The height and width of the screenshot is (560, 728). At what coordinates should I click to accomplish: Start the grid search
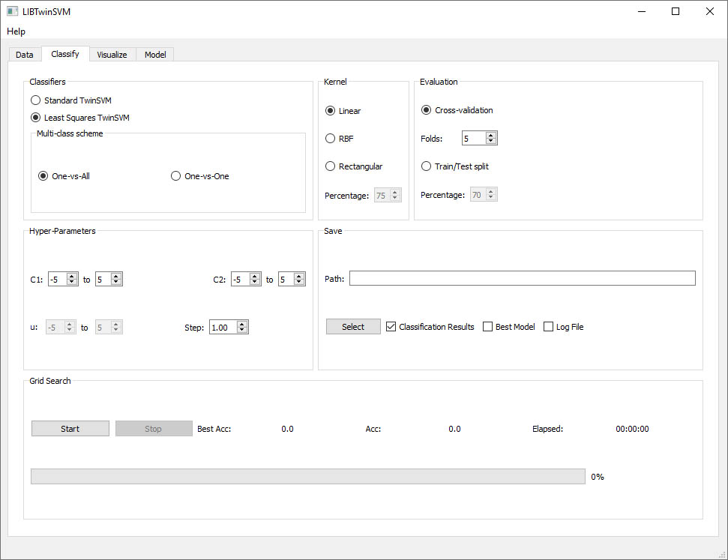pyautogui.click(x=70, y=429)
